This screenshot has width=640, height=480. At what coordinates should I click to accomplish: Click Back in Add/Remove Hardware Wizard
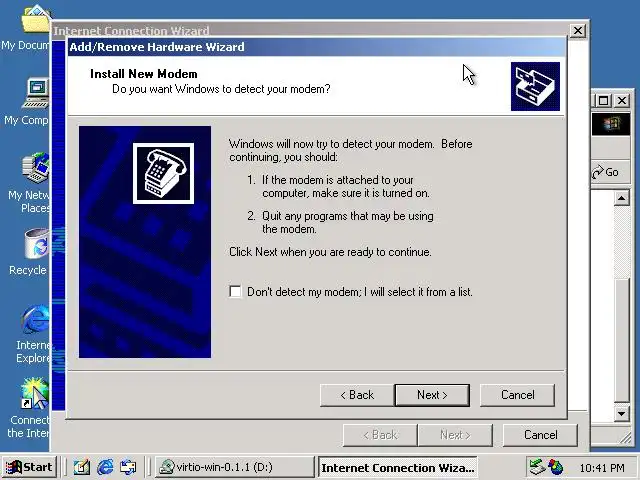pyautogui.click(x=357, y=395)
